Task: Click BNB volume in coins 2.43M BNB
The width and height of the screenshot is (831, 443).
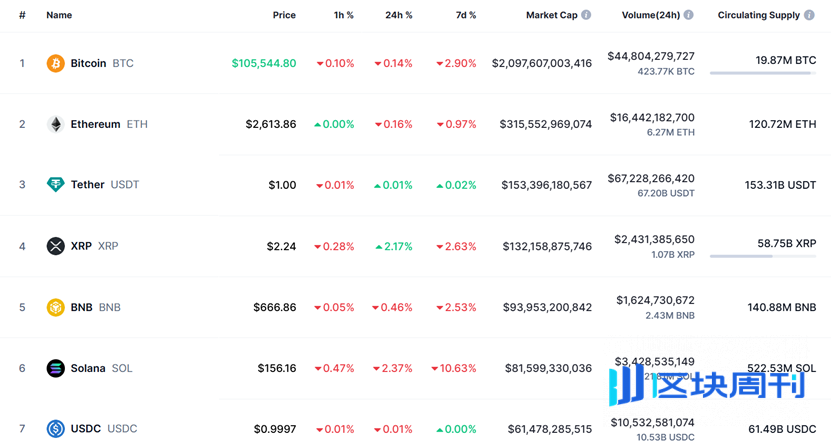Action: pos(670,316)
